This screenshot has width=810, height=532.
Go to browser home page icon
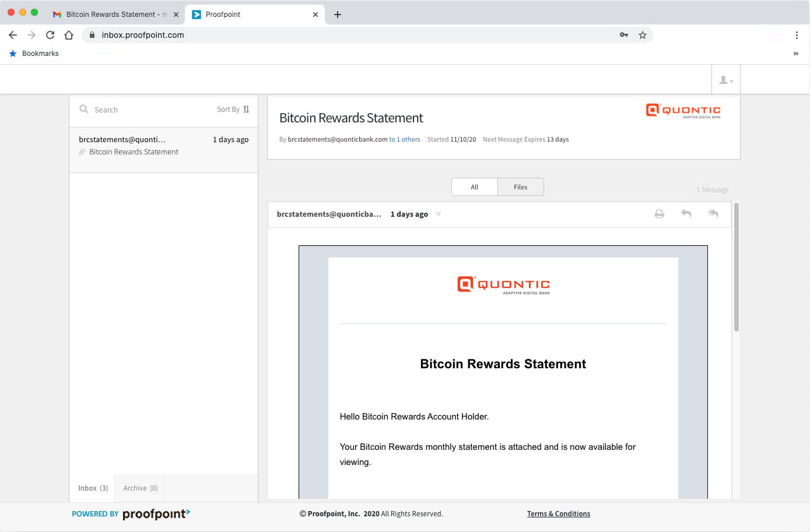pos(69,35)
